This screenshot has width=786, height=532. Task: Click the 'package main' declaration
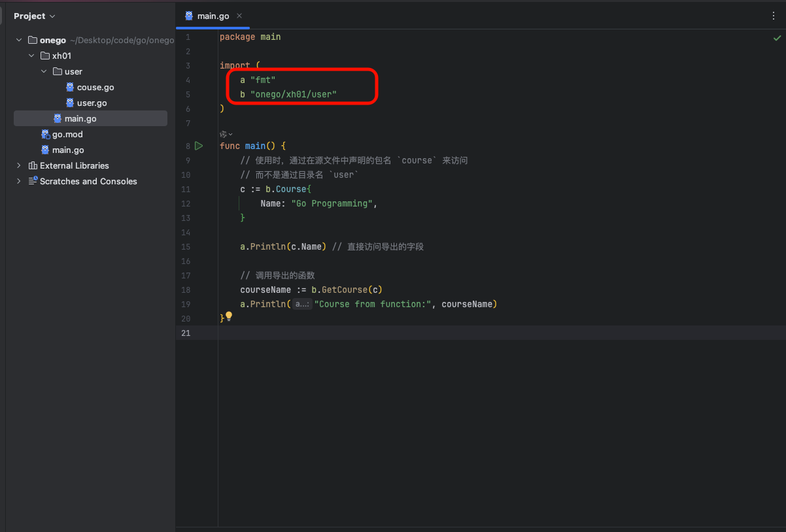(x=250, y=37)
